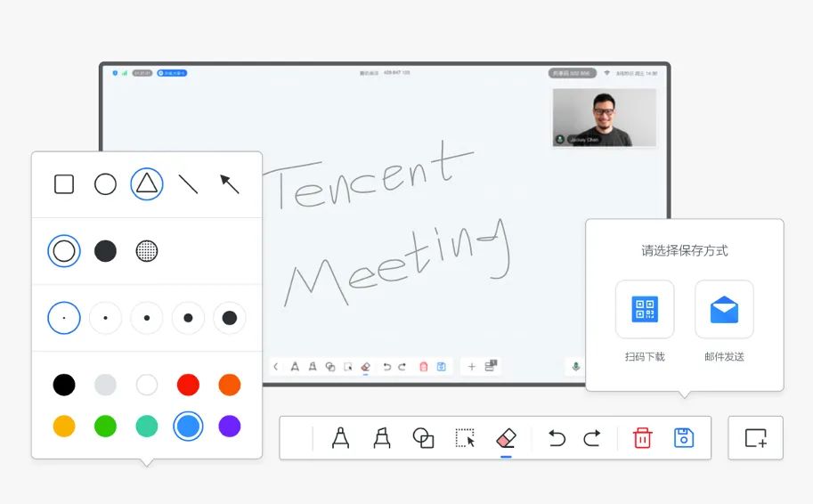Redo in the small screen toolbar
The height and width of the screenshot is (504, 813).
coord(402,367)
